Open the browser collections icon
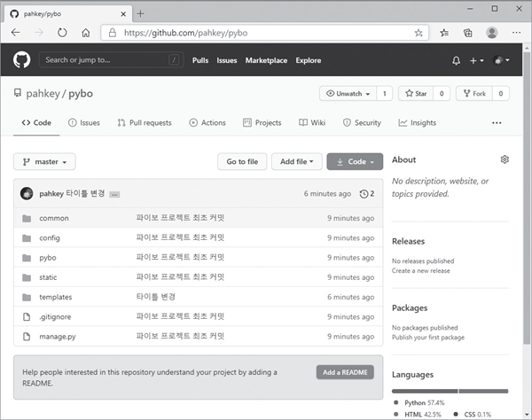Image resolution: width=532 pixels, height=420 pixels. (x=467, y=33)
